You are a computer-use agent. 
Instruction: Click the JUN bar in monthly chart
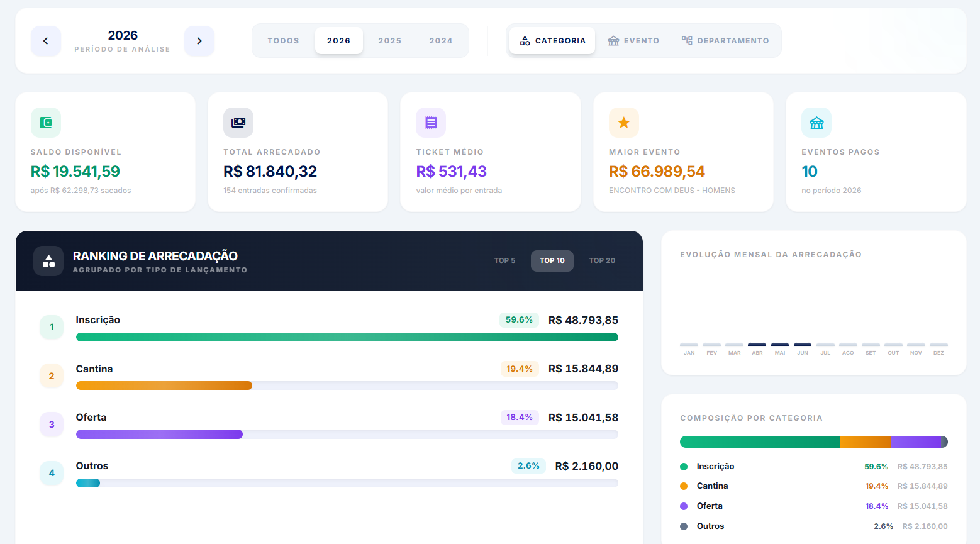(x=803, y=345)
